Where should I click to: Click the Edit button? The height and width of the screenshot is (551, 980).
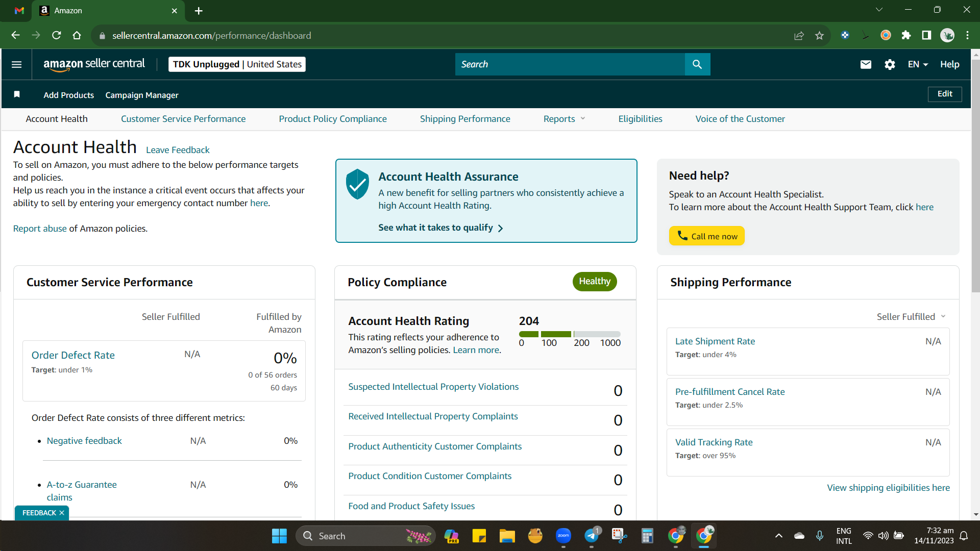[x=945, y=94]
